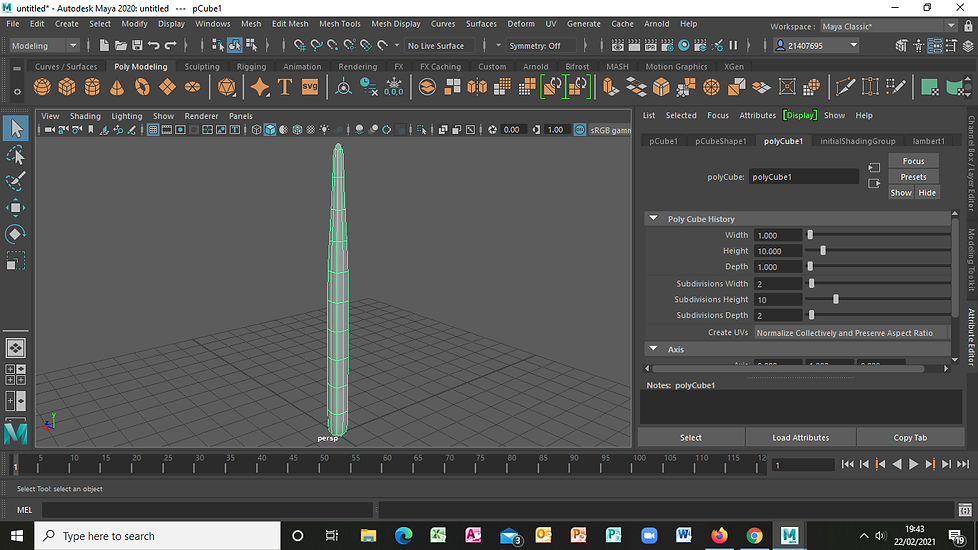Click the Presets button
Screen dimensions: 978x550
point(913,177)
